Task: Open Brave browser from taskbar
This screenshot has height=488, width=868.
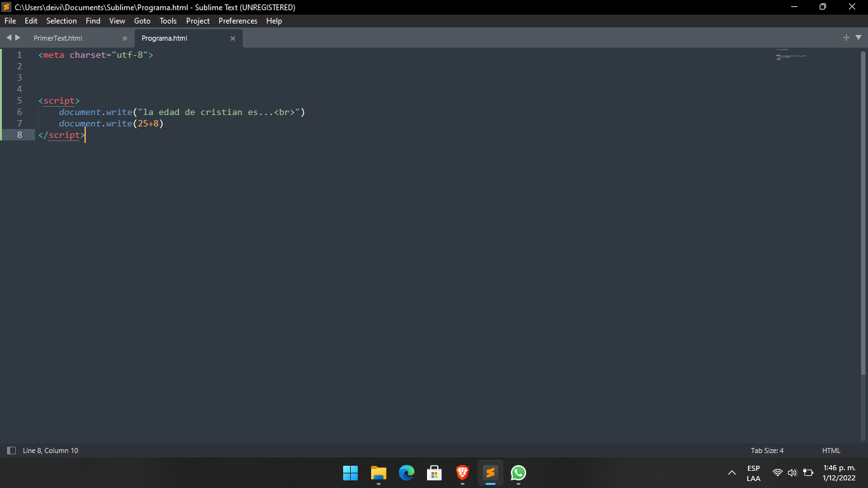Action: click(x=463, y=473)
